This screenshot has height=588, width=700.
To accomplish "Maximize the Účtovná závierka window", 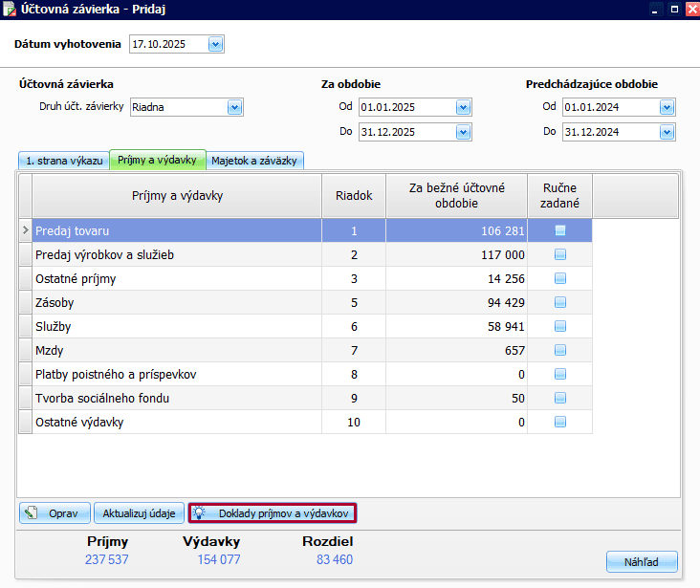I will 672,8.
